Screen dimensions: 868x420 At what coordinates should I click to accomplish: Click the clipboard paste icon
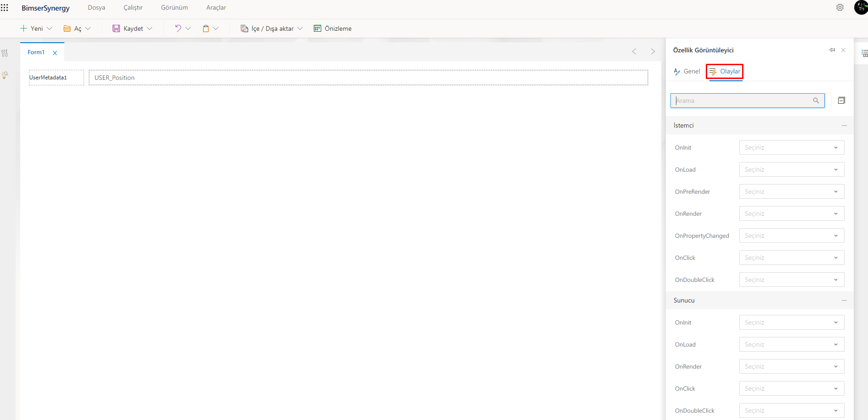[206, 28]
